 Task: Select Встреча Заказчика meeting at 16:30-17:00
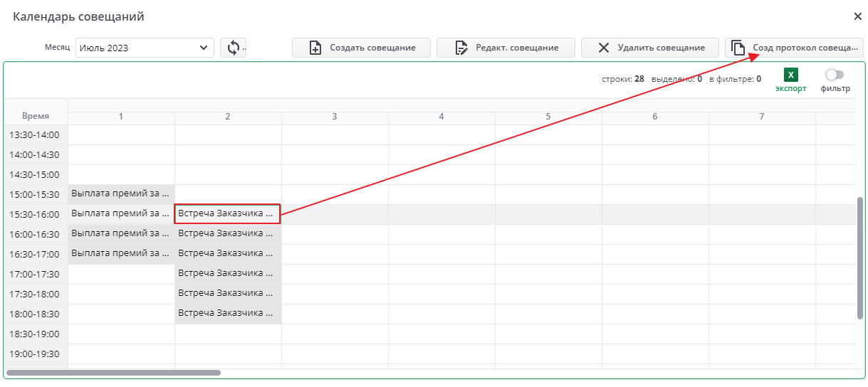228,253
